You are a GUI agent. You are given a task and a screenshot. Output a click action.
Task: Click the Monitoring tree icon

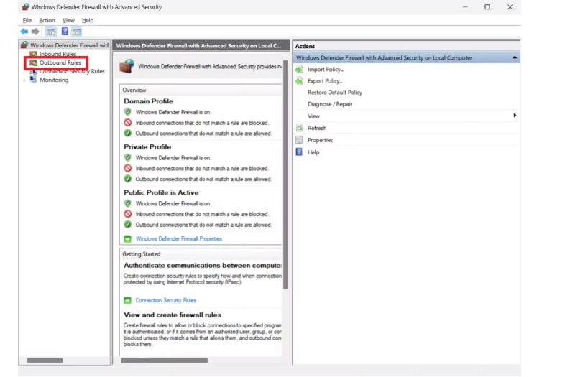(33, 80)
